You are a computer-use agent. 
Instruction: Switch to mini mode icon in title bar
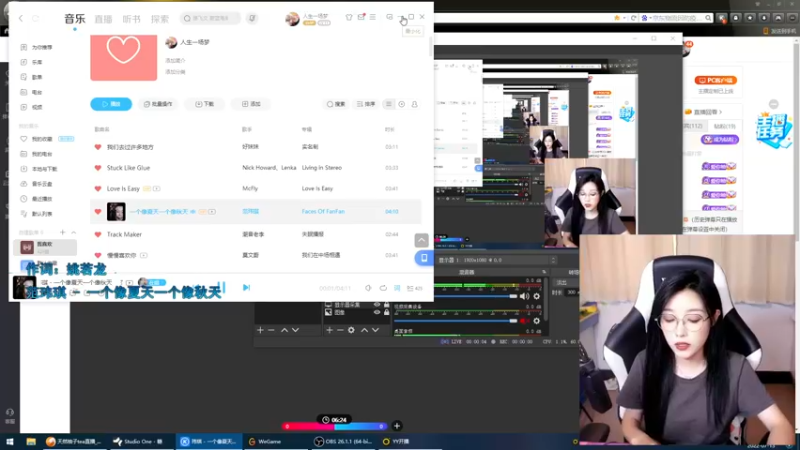[x=389, y=17]
